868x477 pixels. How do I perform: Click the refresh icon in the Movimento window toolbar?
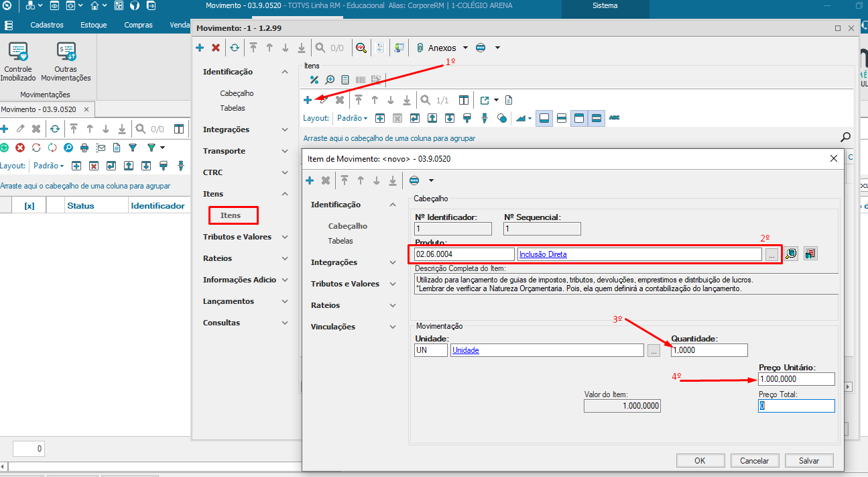234,48
